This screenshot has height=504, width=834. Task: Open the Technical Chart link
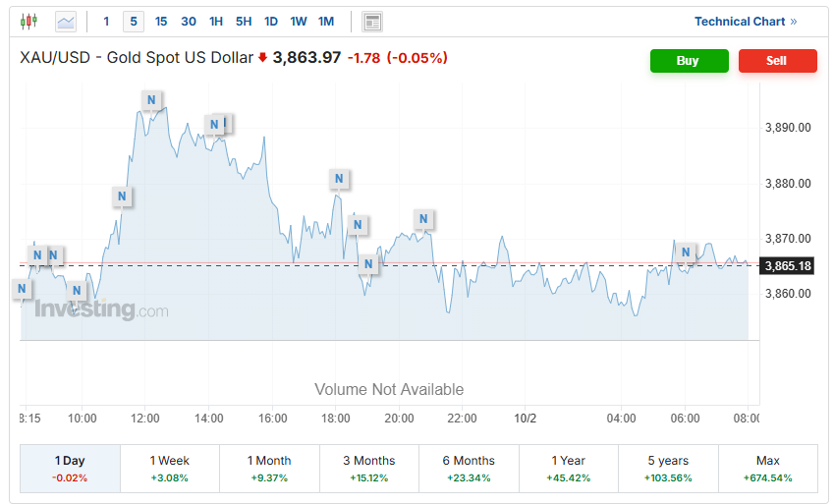(x=746, y=22)
